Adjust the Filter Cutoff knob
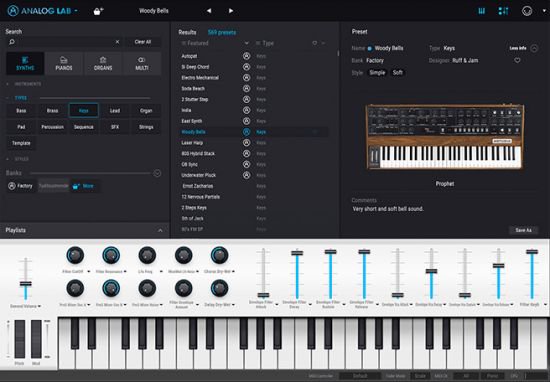The height and width of the screenshot is (382, 550). tap(75, 255)
